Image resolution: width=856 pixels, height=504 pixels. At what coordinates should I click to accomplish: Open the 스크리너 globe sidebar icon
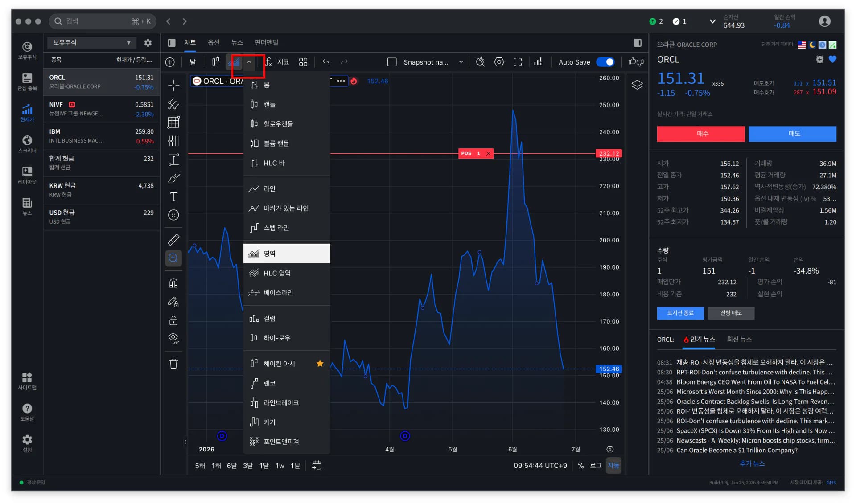click(x=27, y=143)
